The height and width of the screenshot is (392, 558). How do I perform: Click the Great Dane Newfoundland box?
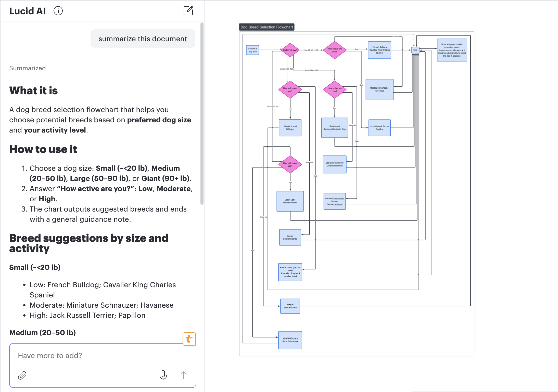(x=290, y=201)
